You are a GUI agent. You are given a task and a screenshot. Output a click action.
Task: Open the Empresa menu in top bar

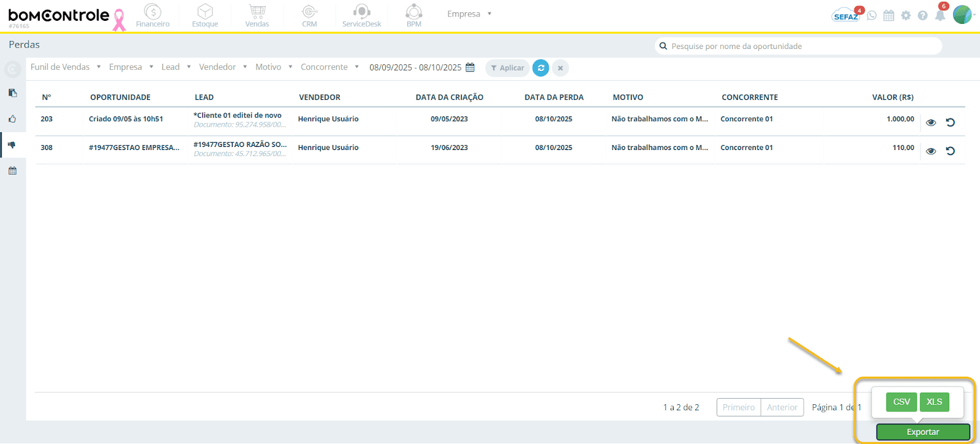point(469,14)
